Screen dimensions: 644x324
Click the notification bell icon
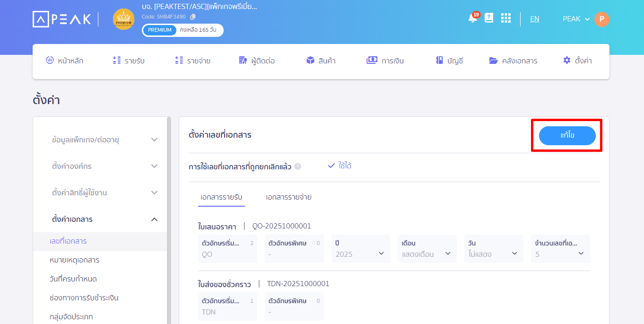[x=472, y=18]
